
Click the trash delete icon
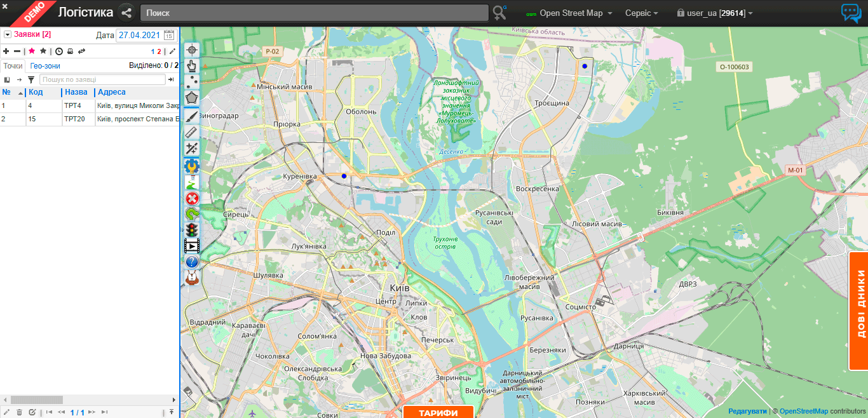pos(19,412)
